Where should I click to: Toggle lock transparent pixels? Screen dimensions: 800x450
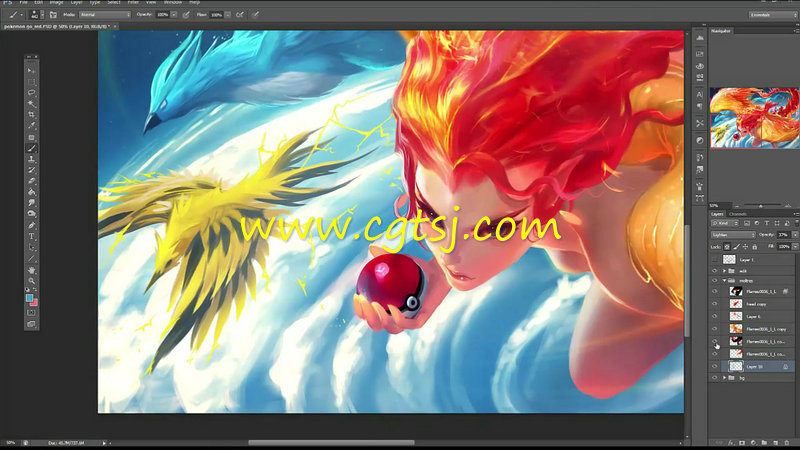[x=727, y=247]
